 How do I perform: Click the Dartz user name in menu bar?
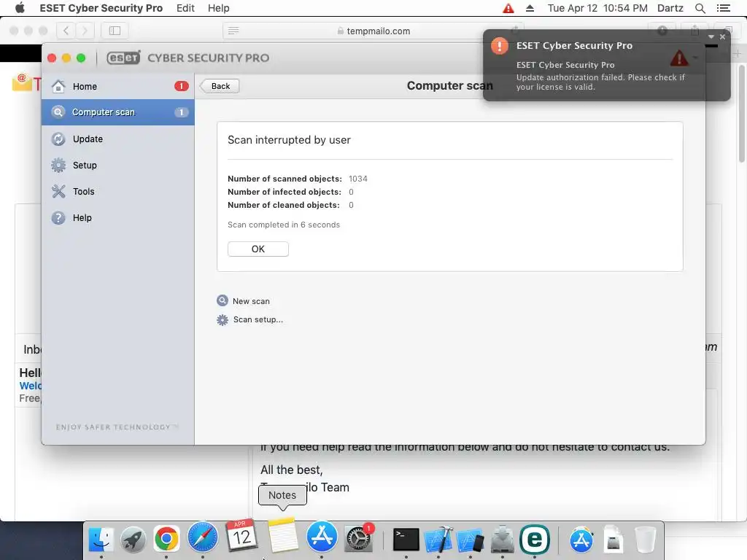[x=670, y=8]
